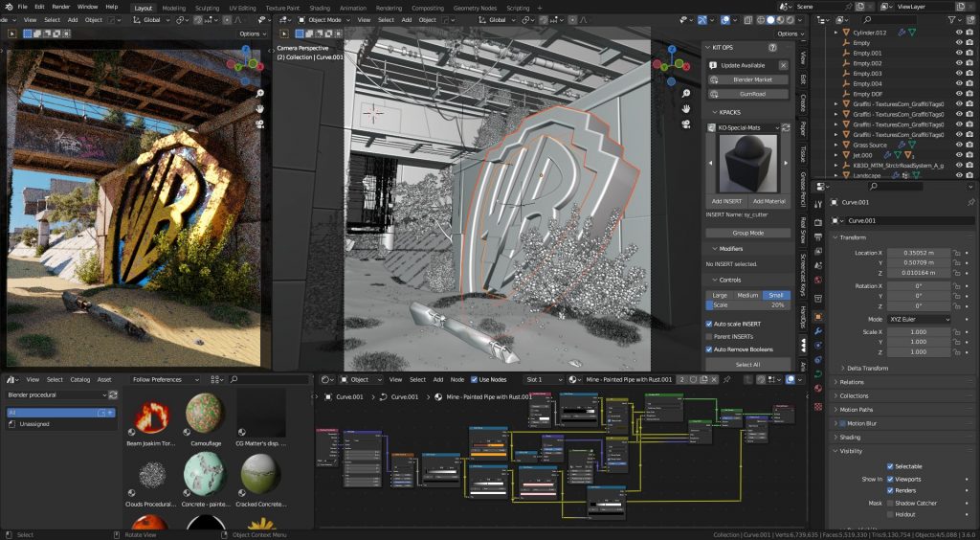Switch to the Shading workspace tab
The width and height of the screenshot is (980, 540).
pos(320,8)
